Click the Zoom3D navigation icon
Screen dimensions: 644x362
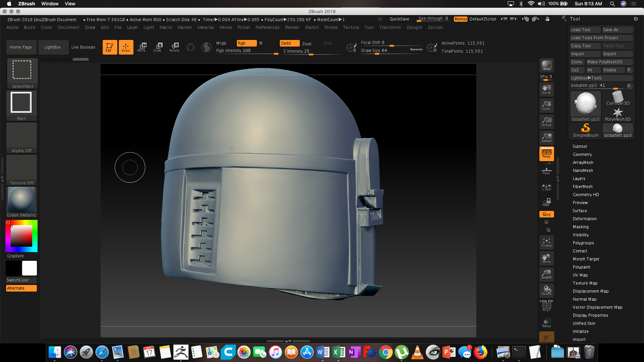click(x=546, y=274)
